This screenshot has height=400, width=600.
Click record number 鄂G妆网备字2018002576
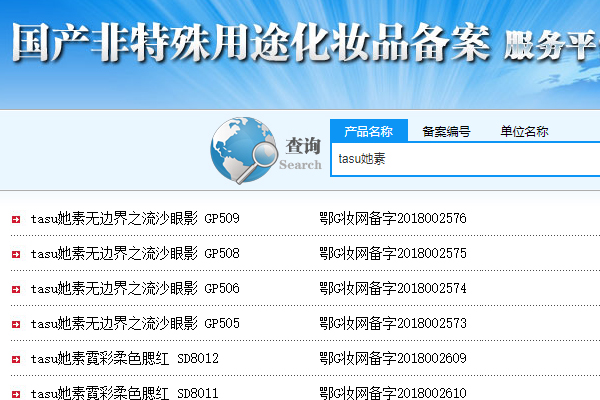point(393,219)
